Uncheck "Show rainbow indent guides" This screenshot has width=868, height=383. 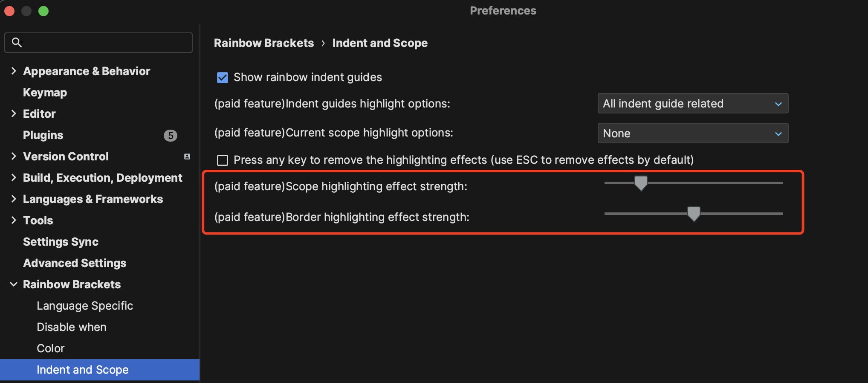(222, 77)
